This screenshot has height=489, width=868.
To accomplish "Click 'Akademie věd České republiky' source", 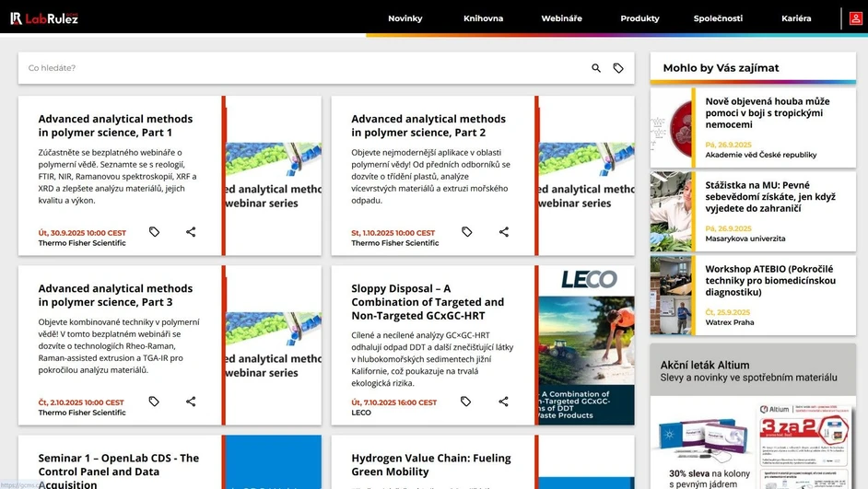I will click(760, 155).
